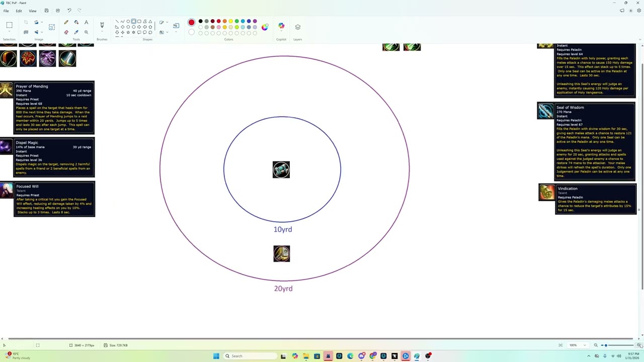644x362 pixels.
Task: Select the Color 2 white swatch
Action: click(x=191, y=33)
